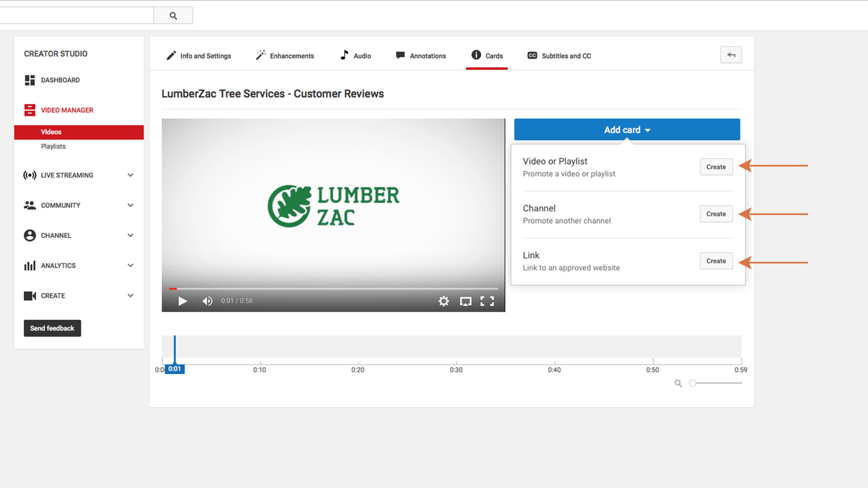Screen dimensions: 868x488
Task: Mute the video volume speaker icon
Action: coord(207,301)
